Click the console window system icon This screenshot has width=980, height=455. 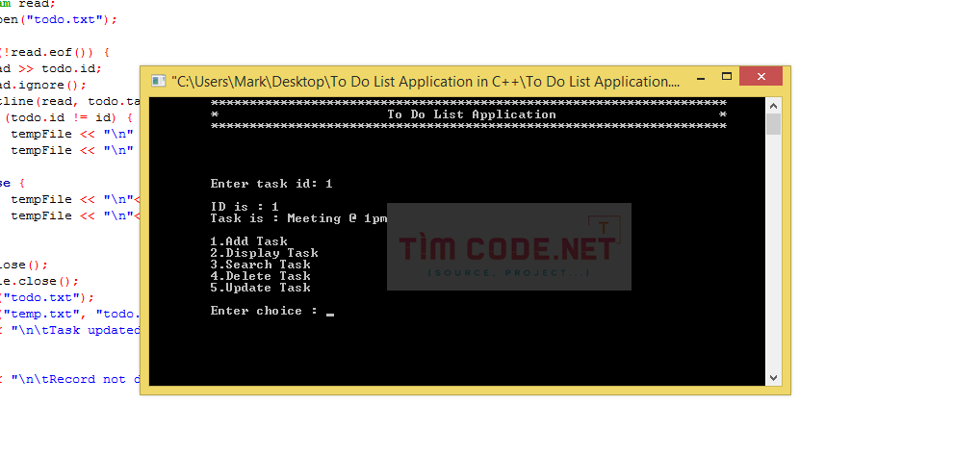coord(159,81)
